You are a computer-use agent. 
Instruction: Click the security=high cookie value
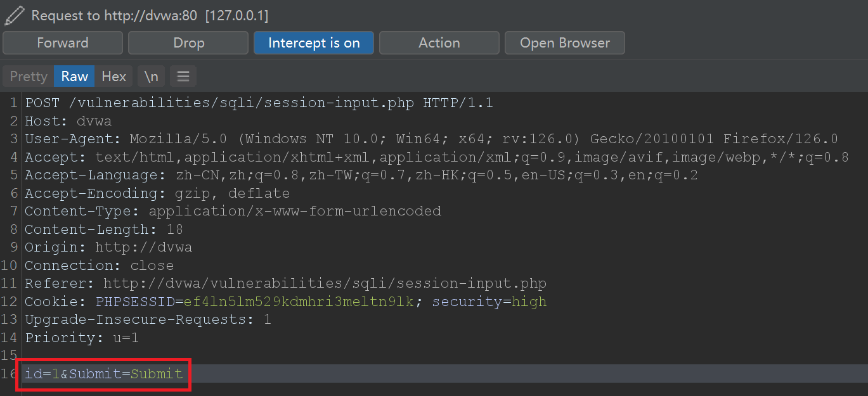click(529, 302)
